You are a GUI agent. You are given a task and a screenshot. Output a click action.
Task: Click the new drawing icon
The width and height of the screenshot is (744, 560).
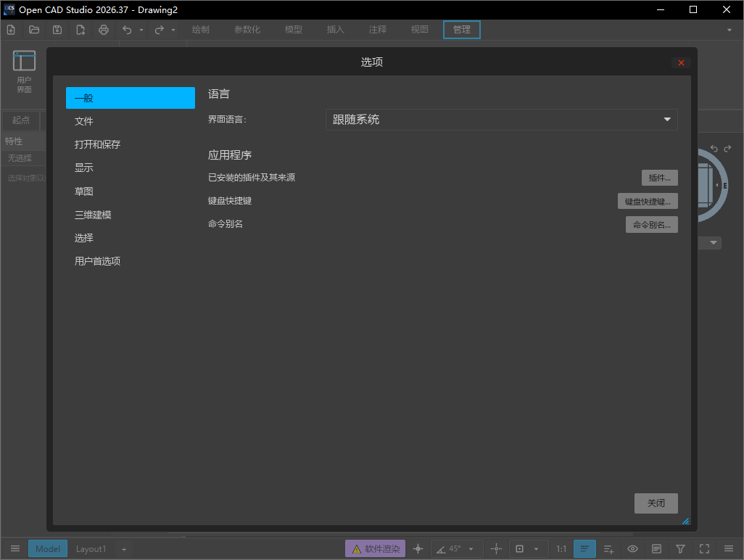coord(11,30)
